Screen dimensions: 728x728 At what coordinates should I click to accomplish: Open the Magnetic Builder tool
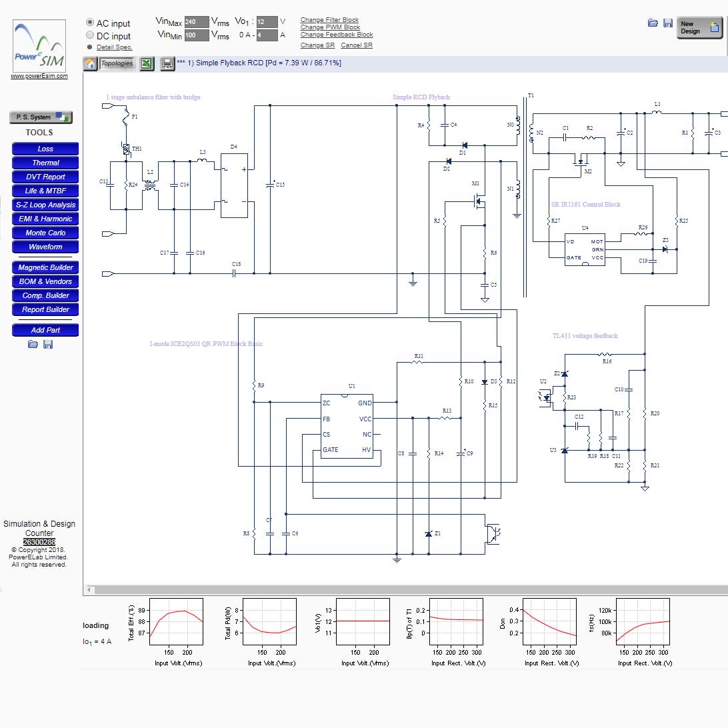tap(45, 268)
